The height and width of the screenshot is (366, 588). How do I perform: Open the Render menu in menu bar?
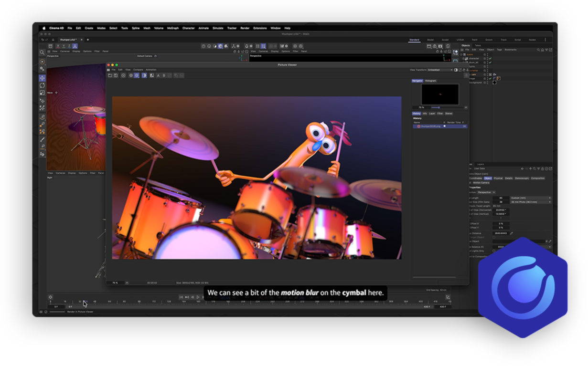click(x=245, y=28)
